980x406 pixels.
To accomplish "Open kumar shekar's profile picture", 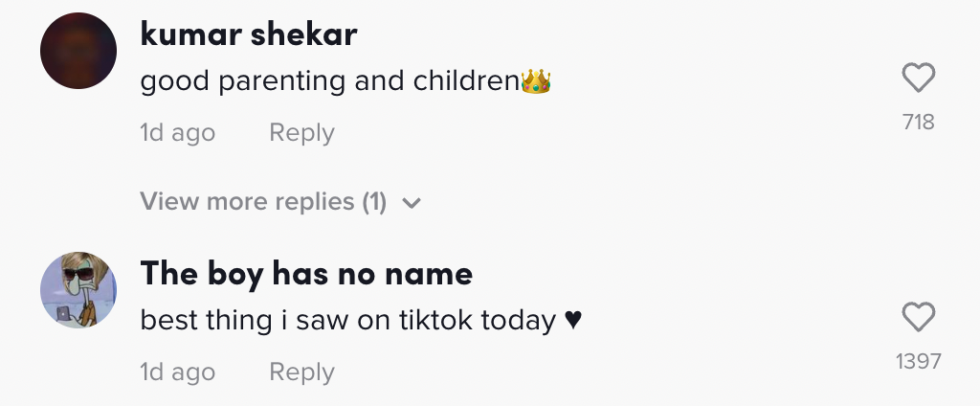I will [x=78, y=51].
